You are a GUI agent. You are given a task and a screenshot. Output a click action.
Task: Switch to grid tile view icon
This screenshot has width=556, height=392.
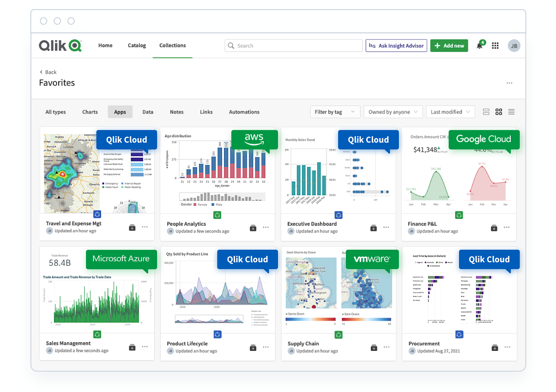(499, 112)
